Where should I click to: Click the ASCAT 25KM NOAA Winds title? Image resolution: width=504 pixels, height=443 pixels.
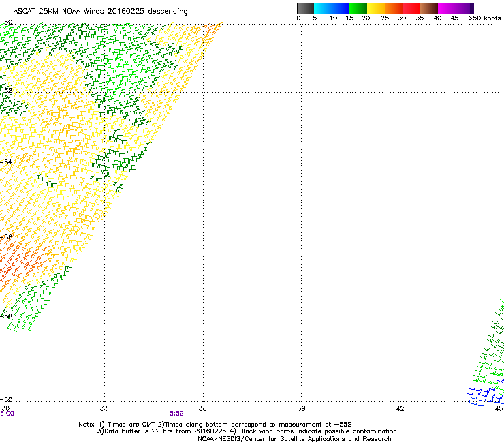pos(101,11)
